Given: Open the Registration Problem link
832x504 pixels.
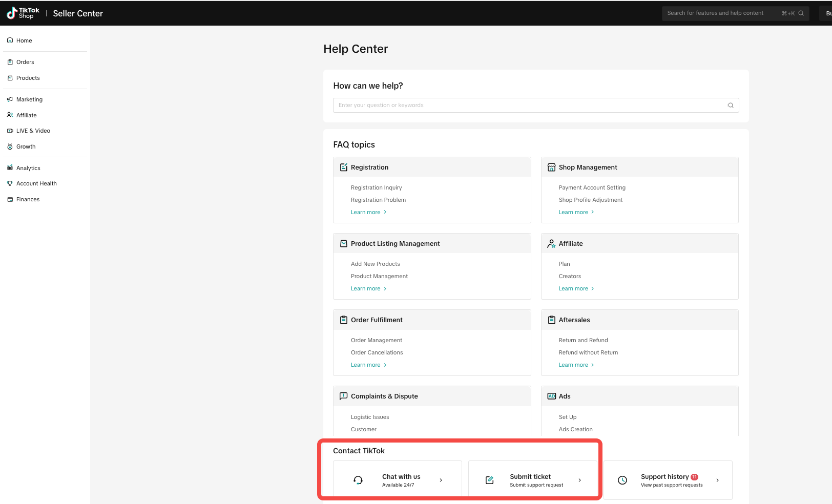Looking at the screenshot, I should pyautogui.click(x=379, y=200).
